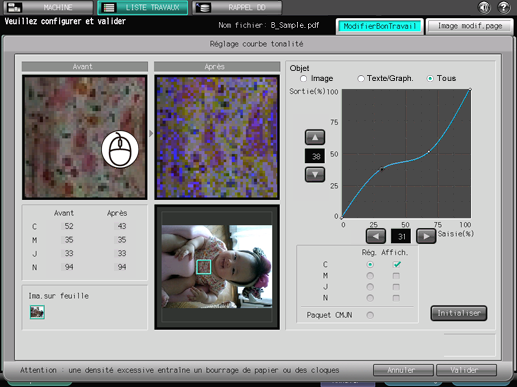Viewport: 517px width, 387px height.
Task: Click the Initialiser button
Action: click(459, 313)
